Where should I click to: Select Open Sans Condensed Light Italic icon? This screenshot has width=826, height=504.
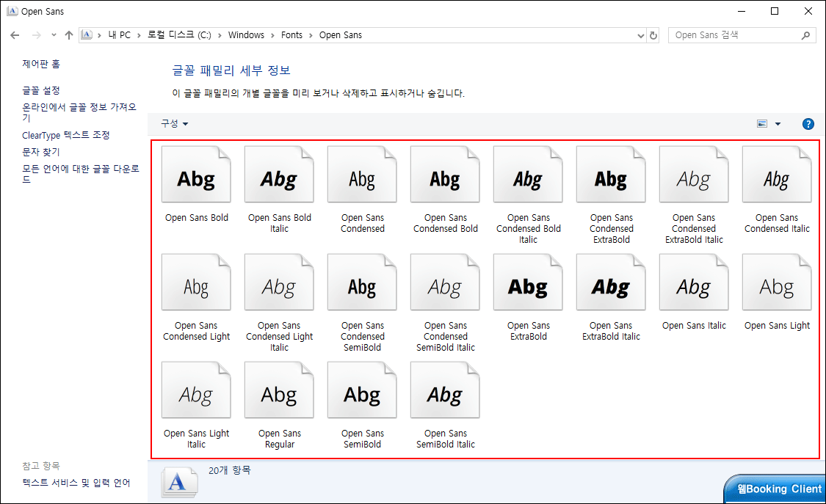pyautogui.click(x=279, y=282)
